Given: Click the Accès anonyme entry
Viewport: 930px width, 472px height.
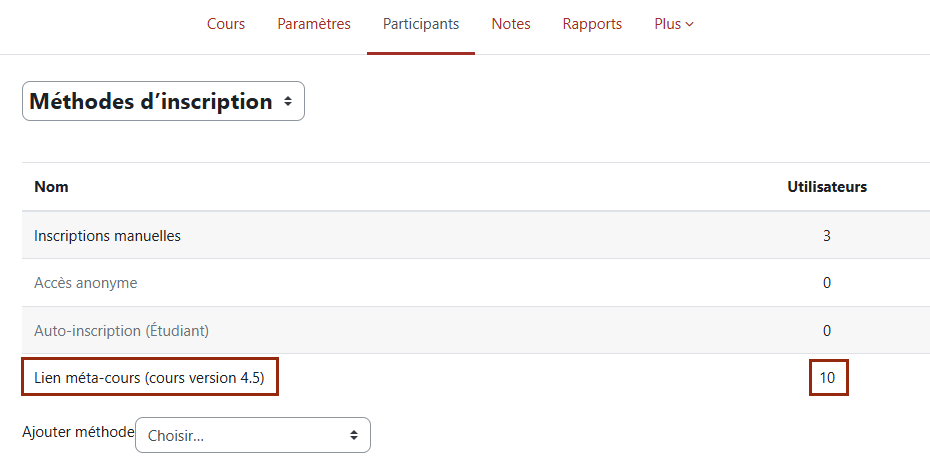Looking at the screenshot, I should pyautogui.click(x=85, y=283).
